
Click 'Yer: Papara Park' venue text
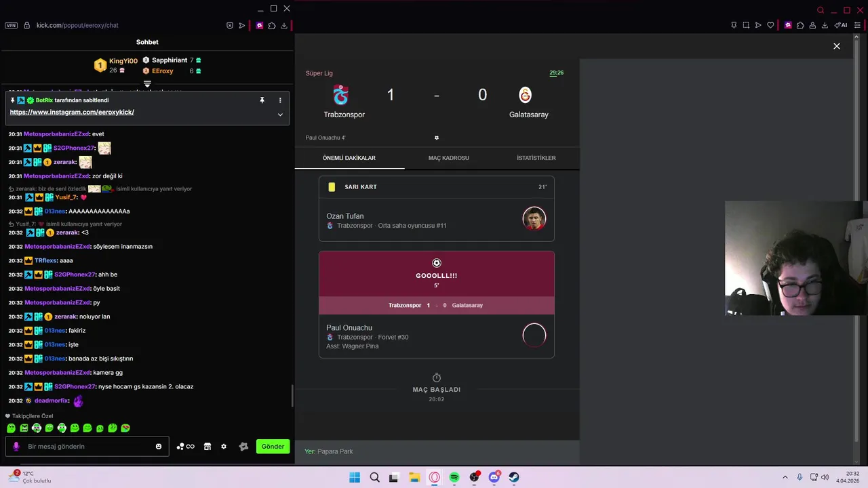[329, 451]
